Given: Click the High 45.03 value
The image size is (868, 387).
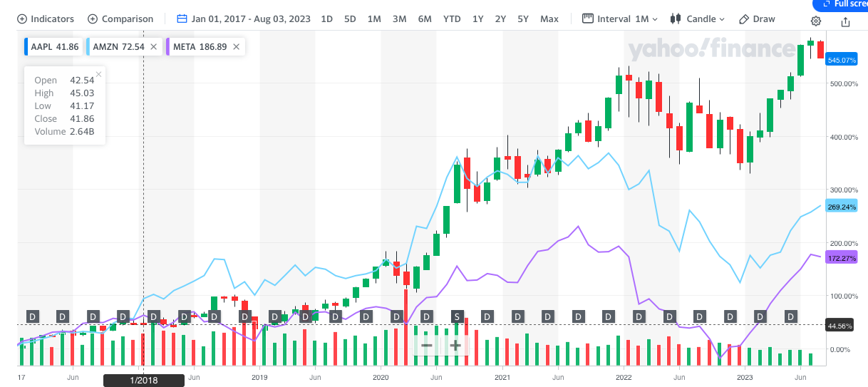Looking at the screenshot, I should click(82, 93).
